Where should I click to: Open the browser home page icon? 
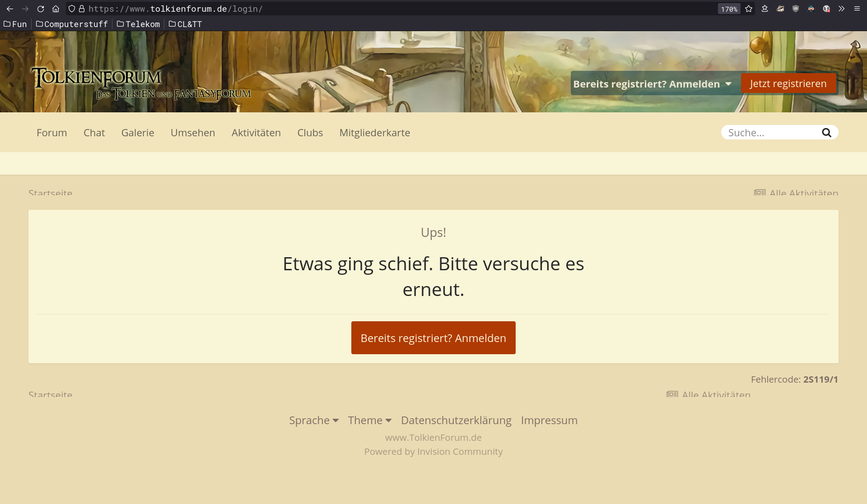[x=56, y=9]
